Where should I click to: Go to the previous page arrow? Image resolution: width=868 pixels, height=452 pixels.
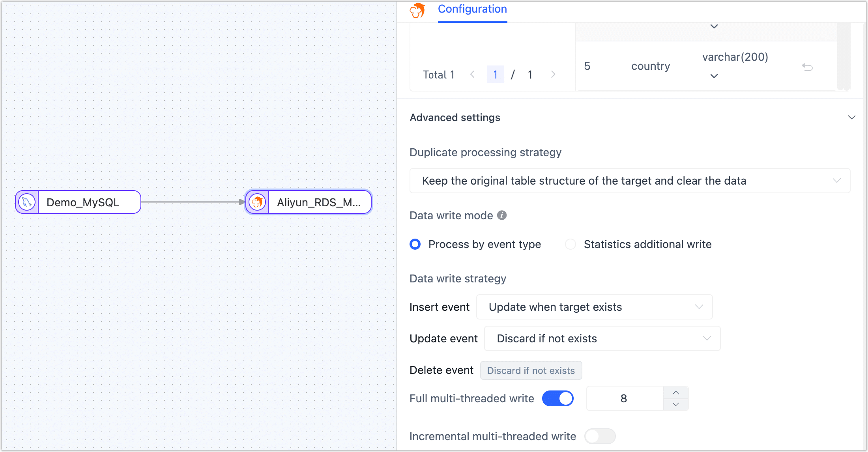(x=472, y=74)
